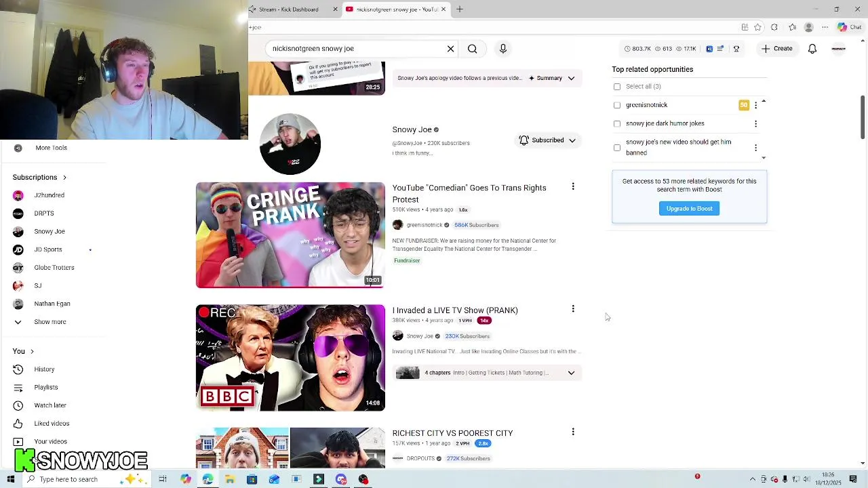The height and width of the screenshot is (488, 868).
Task: Open Copilot Chat in the browser
Action: 849,27
